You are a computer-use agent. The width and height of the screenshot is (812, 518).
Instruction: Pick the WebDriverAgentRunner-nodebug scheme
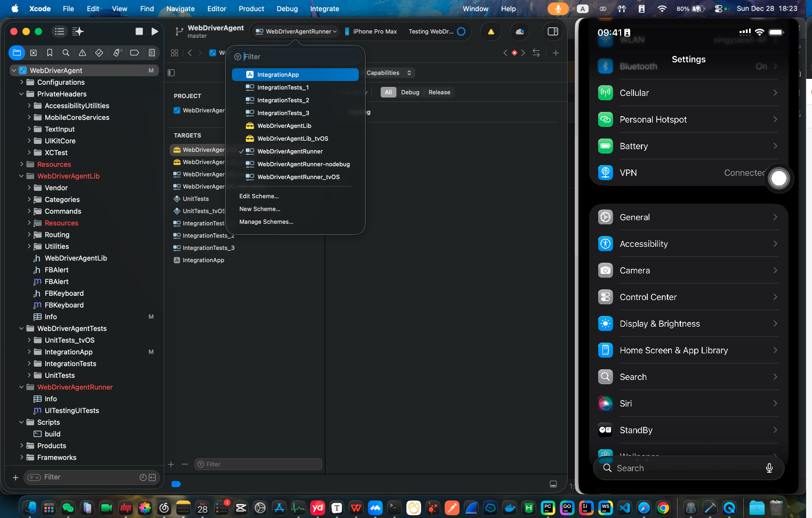pos(295,164)
